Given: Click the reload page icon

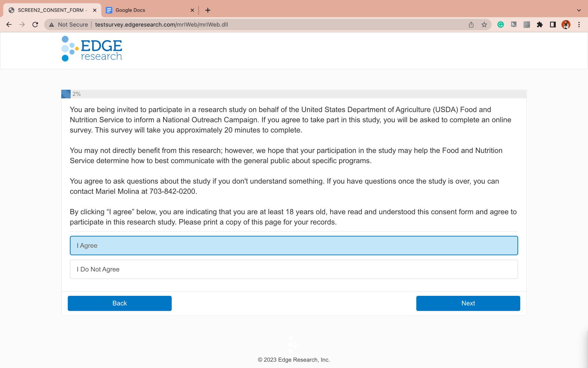Looking at the screenshot, I should [35, 25].
